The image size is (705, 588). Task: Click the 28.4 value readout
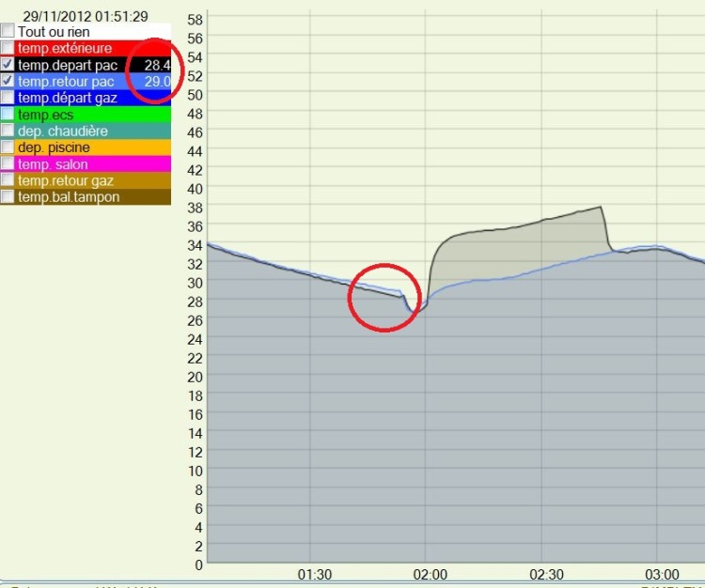(x=156, y=65)
